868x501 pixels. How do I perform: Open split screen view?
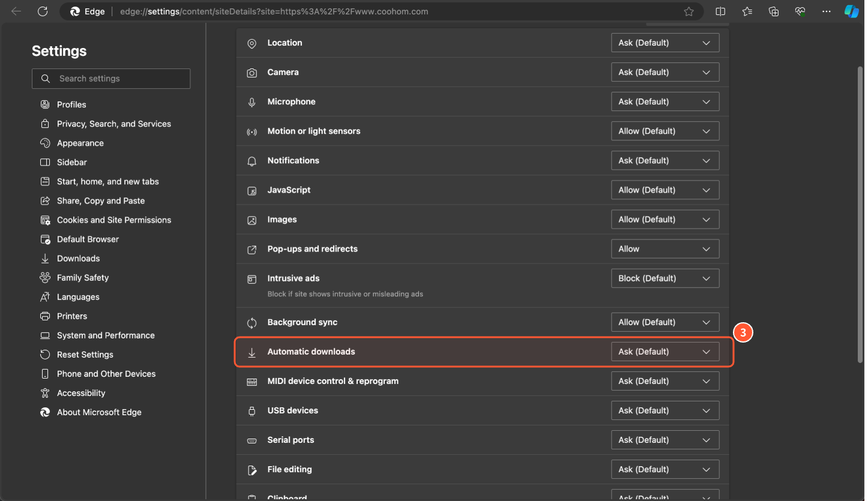(720, 11)
